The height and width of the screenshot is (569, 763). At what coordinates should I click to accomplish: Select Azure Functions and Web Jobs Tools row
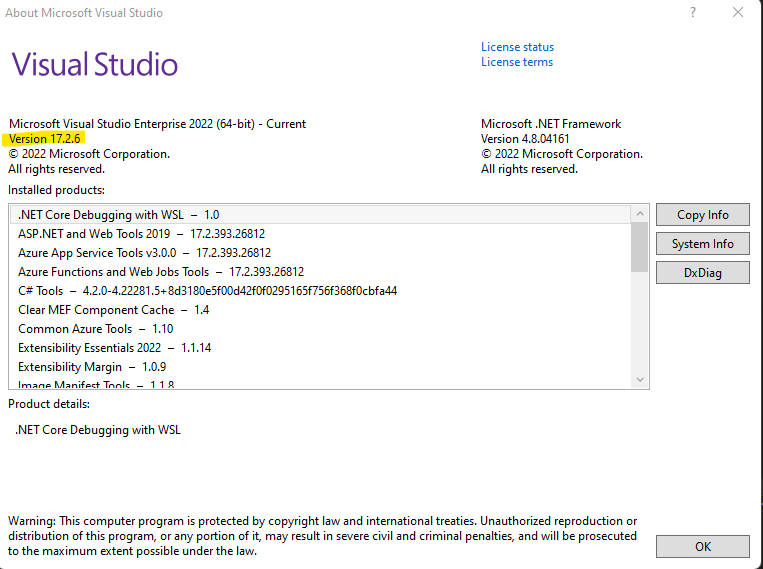[x=320, y=272]
